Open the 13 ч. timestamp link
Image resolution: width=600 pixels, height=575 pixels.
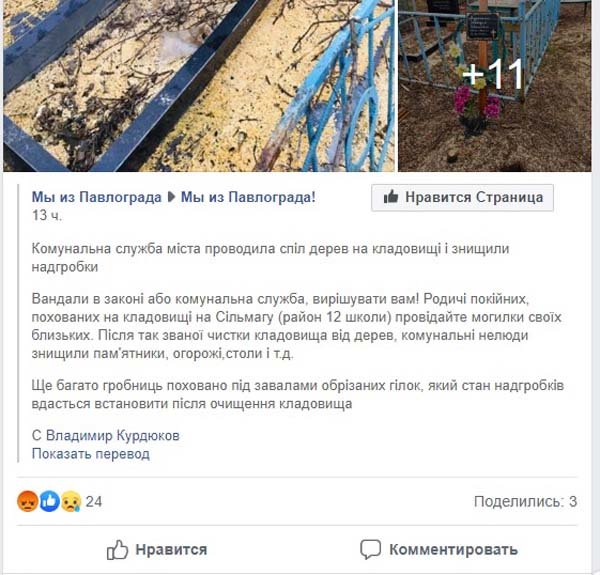47,216
